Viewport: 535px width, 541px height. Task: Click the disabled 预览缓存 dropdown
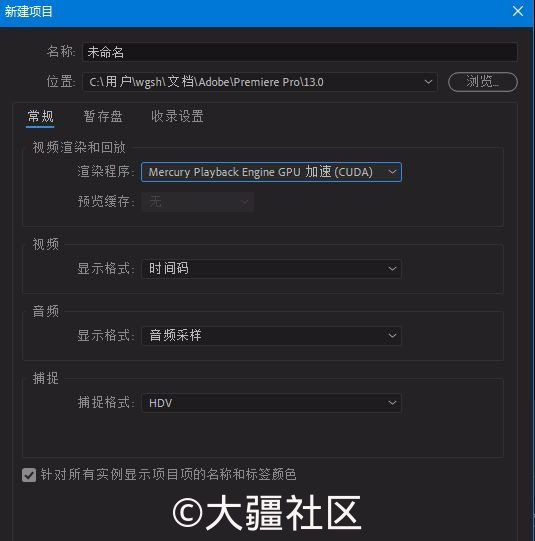click(x=198, y=201)
